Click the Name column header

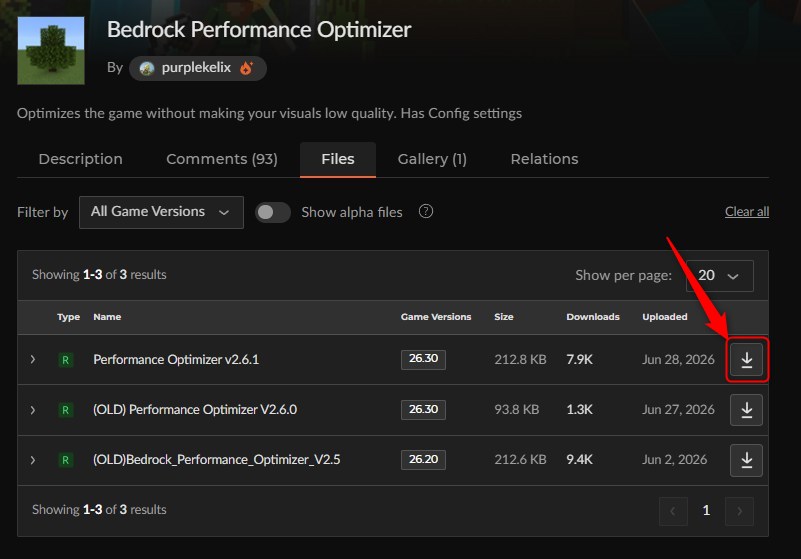[x=107, y=317]
